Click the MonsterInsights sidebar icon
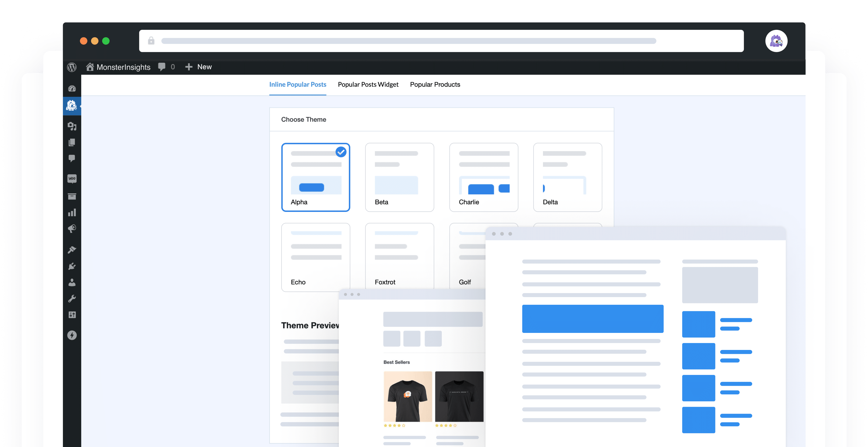This screenshot has width=868, height=447. [72, 106]
